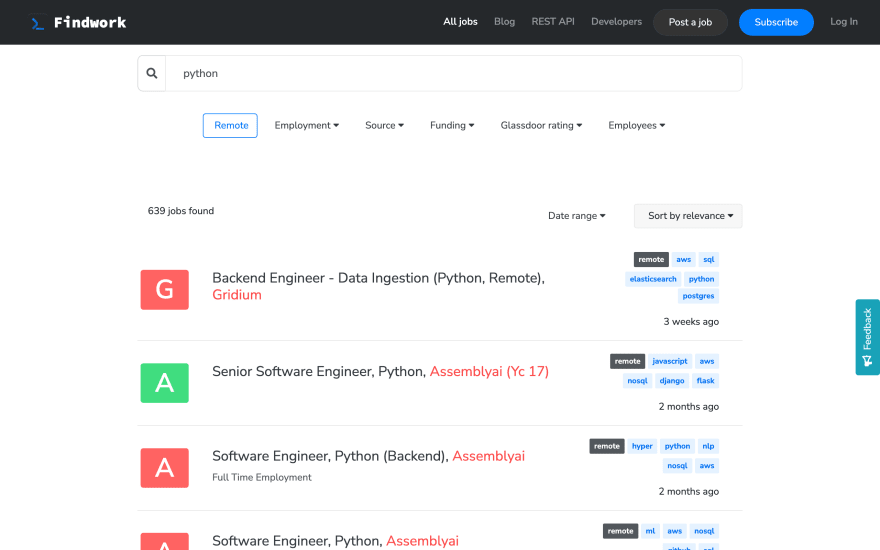
Task: Open the Funding filter dropdown
Action: pos(452,125)
